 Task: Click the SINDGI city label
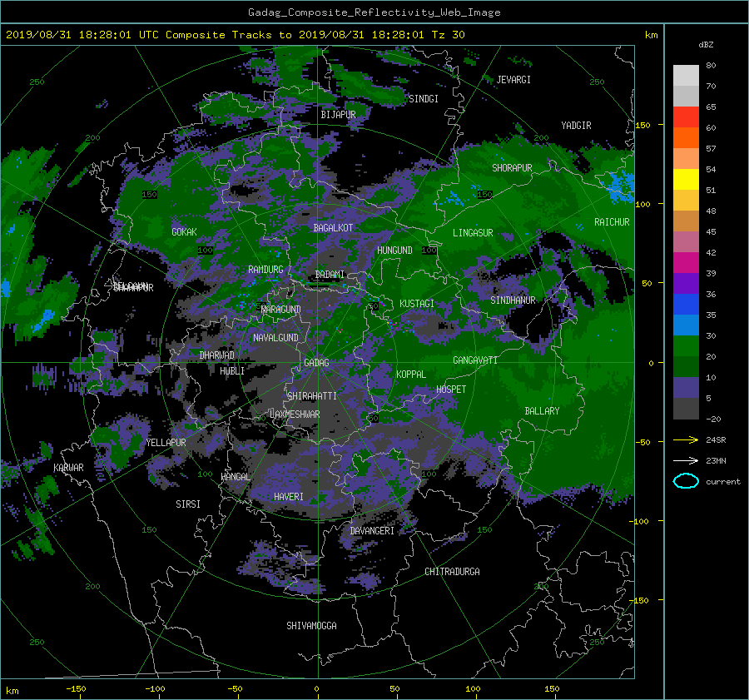pyautogui.click(x=424, y=99)
